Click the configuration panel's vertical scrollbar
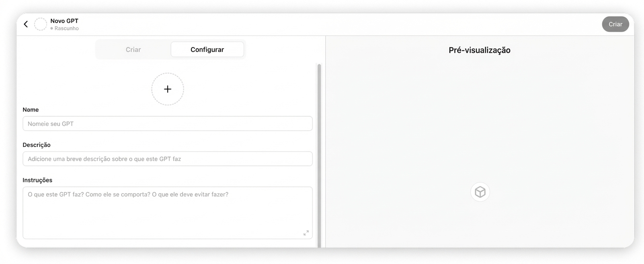The width and height of the screenshot is (644, 264). pos(319,153)
